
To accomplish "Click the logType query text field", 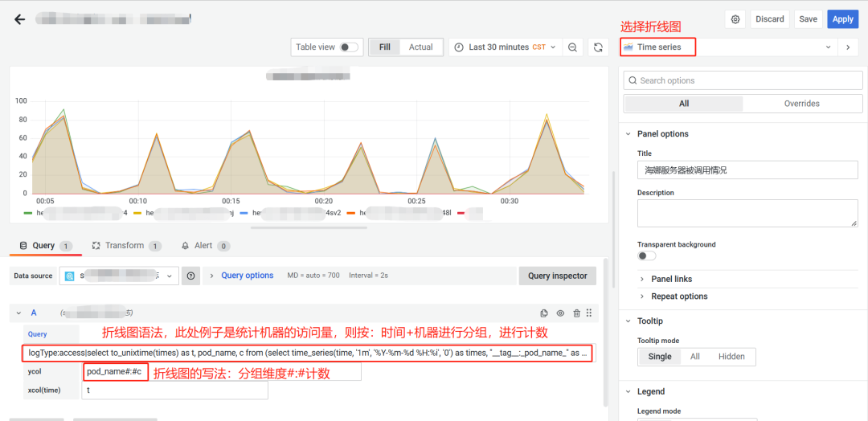I will pyautogui.click(x=309, y=354).
